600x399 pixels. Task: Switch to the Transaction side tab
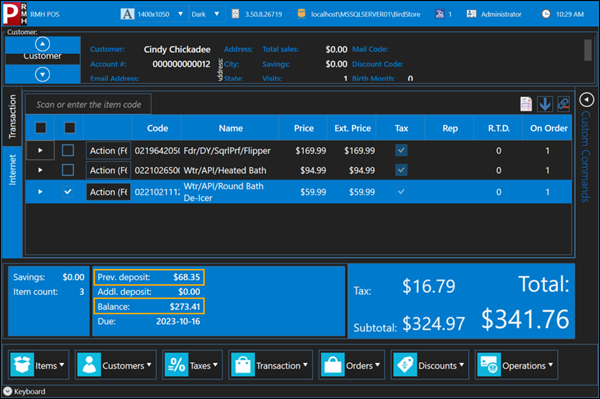click(x=12, y=117)
